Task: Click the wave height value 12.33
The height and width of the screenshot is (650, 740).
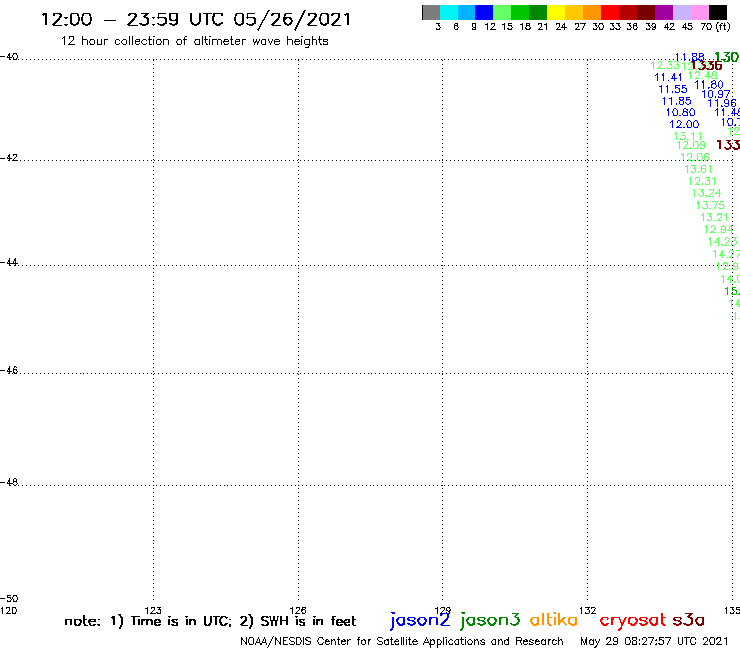Action: [665, 66]
